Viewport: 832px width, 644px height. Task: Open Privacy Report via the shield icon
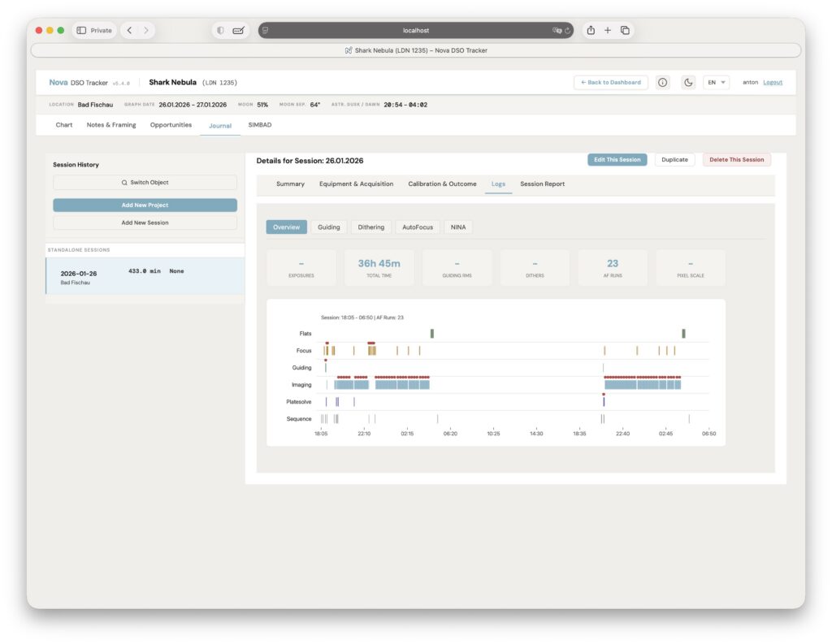pyautogui.click(x=220, y=29)
